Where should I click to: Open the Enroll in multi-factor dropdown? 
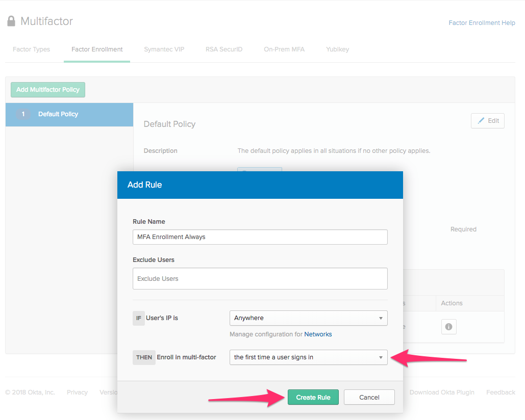click(308, 357)
